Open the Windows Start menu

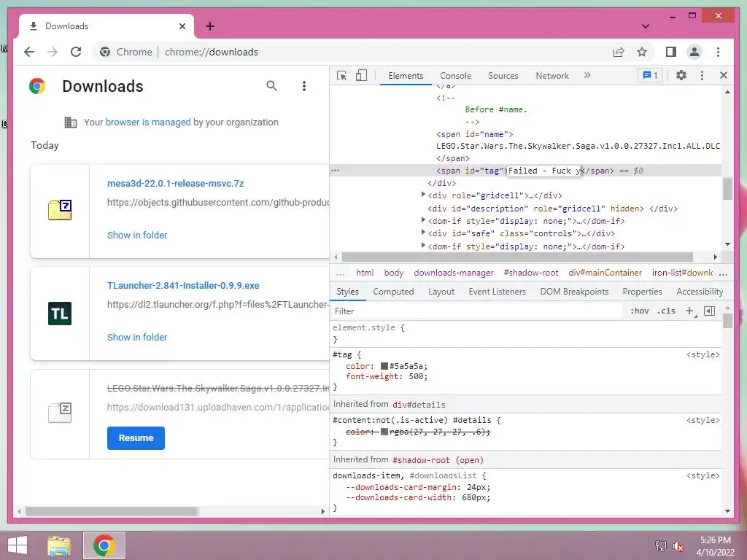click(18, 545)
